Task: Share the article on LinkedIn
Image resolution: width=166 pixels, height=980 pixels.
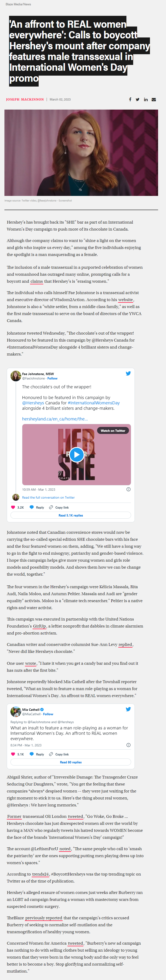Action: 146,99
